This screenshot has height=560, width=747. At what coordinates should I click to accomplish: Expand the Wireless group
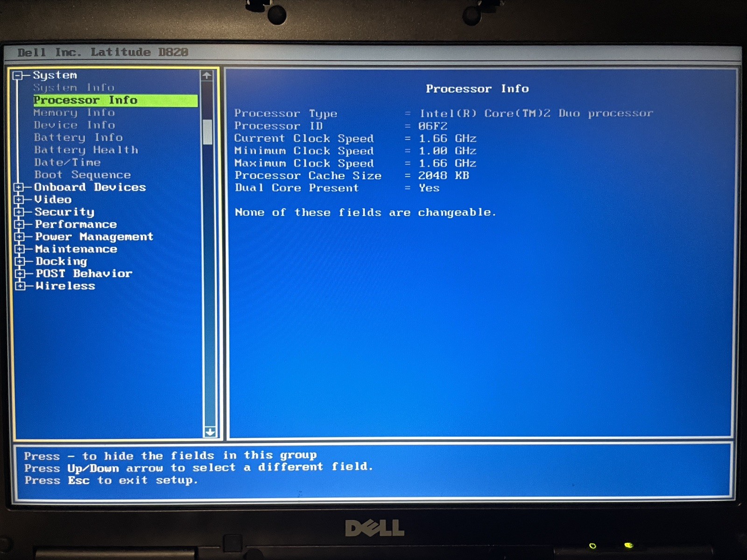[20, 286]
